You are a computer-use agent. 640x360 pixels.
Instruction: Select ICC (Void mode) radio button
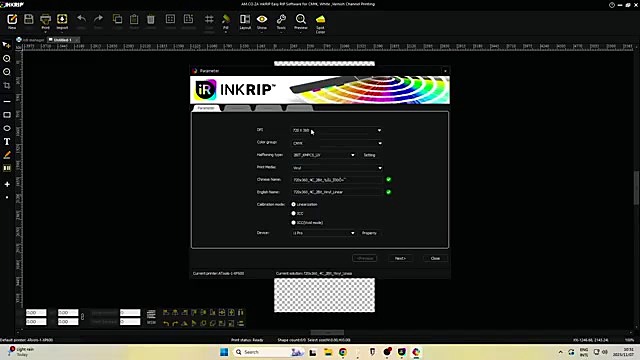pos(293,223)
